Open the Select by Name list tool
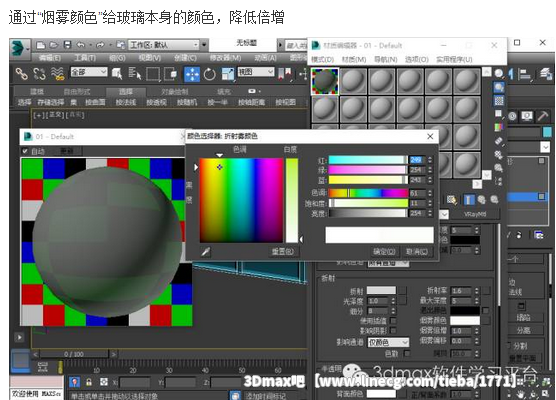 click(x=135, y=74)
